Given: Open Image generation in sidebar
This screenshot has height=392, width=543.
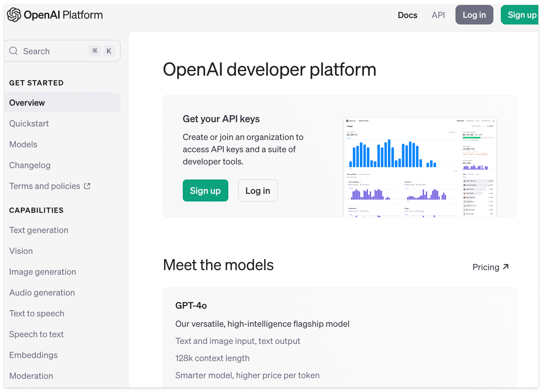Looking at the screenshot, I should click(x=43, y=272).
